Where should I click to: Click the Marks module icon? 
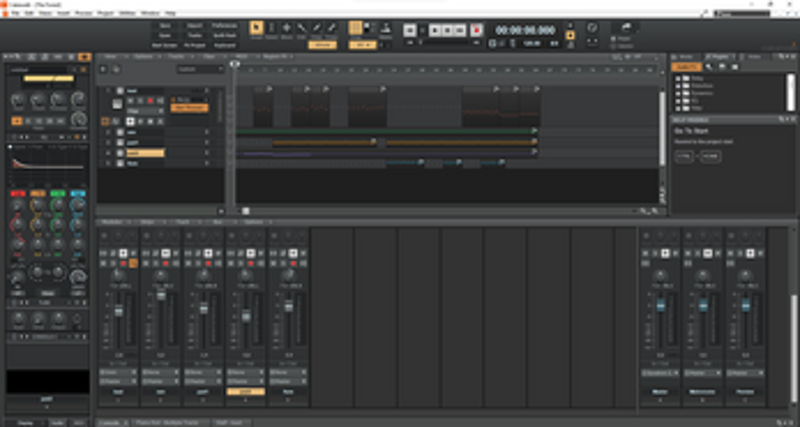coord(385,27)
